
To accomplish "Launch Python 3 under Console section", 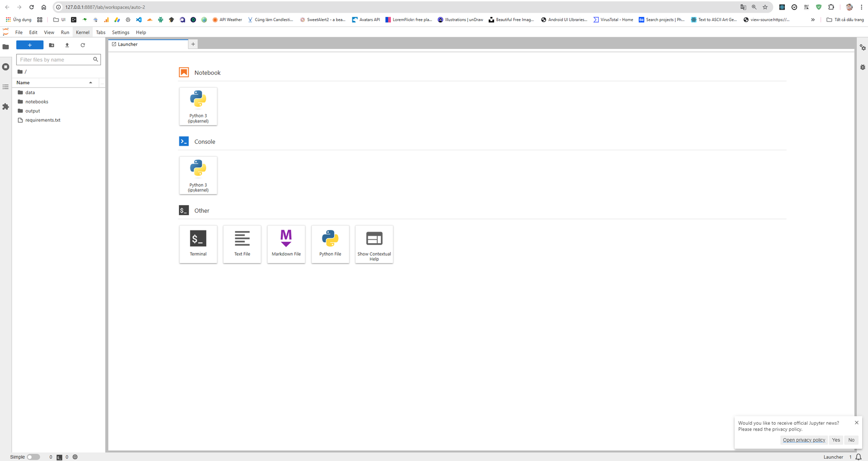I will tap(198, 175).
